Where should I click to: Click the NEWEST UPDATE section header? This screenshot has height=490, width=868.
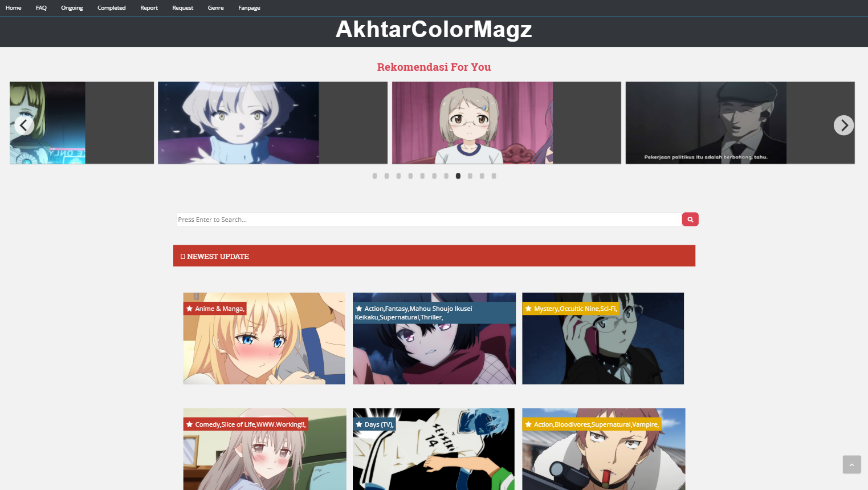(434, 256)
